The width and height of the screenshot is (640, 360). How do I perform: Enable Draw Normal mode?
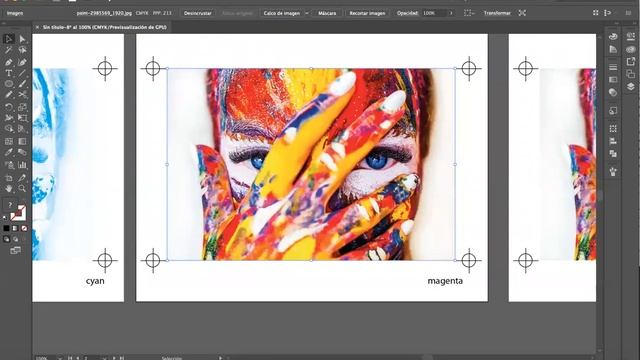point(6,239)
